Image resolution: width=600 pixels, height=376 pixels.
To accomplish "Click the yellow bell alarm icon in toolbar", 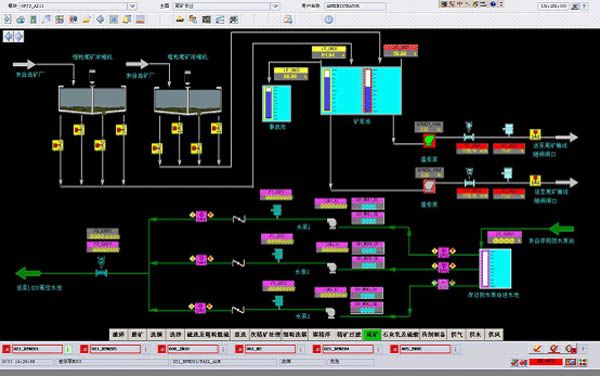I will [127, 19].
